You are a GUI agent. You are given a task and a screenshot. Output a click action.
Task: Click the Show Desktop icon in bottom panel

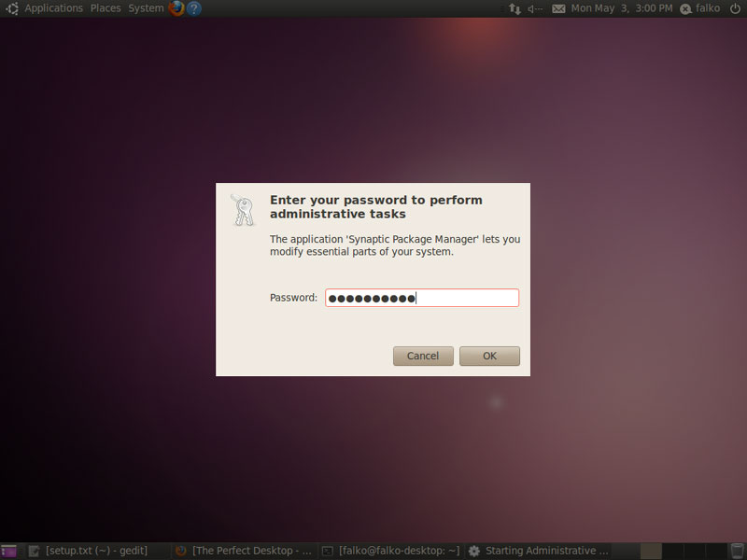point(8,551)
